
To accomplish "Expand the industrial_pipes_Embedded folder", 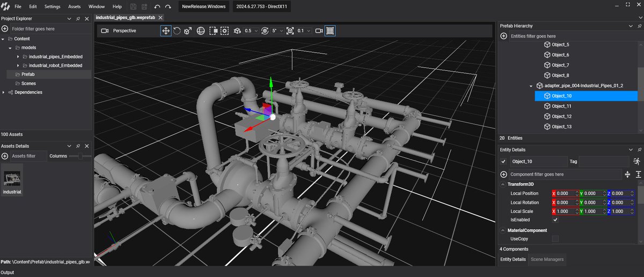I will tap(18, 56).
